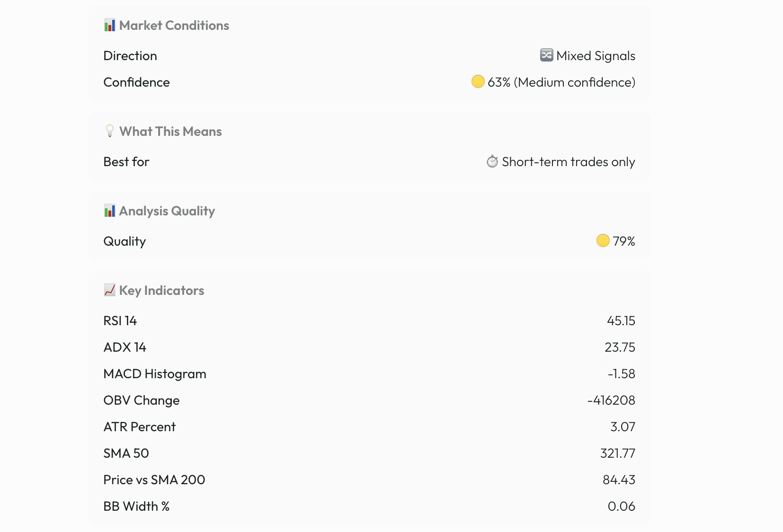Viewport: 783px width, 532px height.
Task: Click the Analysis Quality bar chart icon
Action: tap(109, 211)
